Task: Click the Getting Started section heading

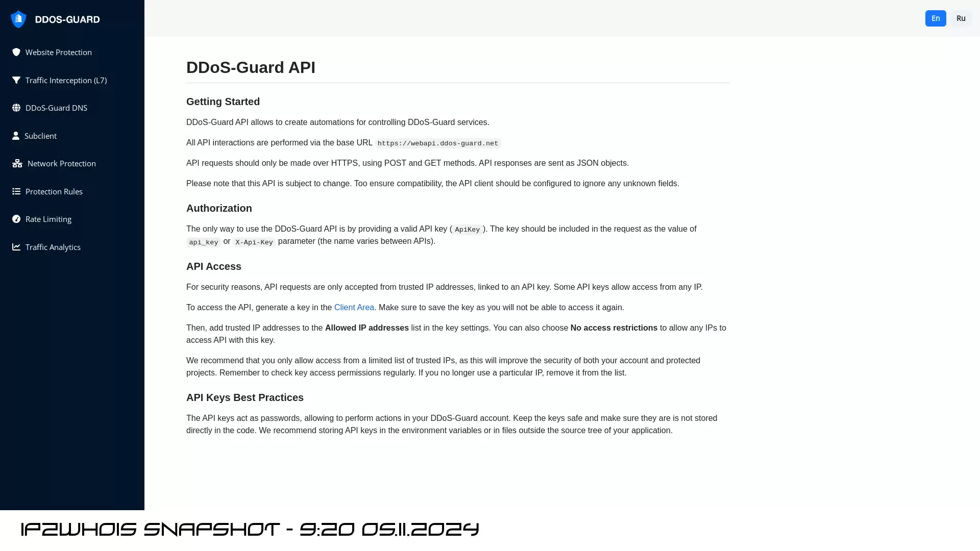Action: (223, 102)
